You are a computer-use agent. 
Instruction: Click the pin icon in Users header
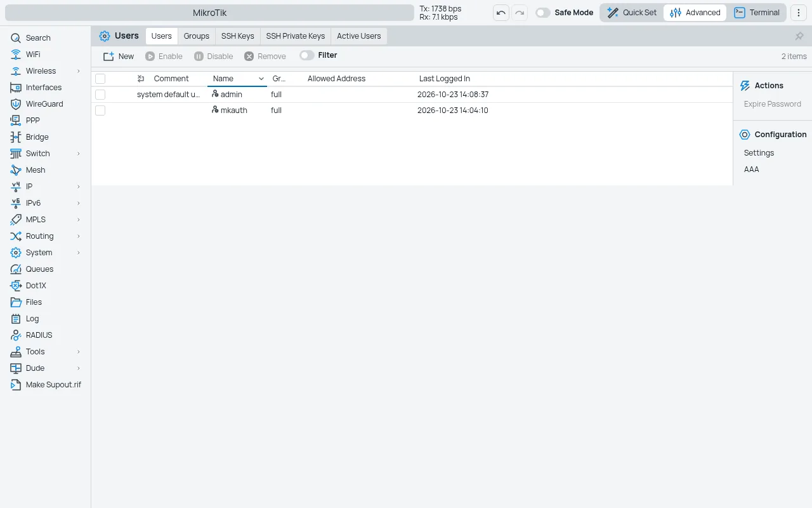point(799,36)
